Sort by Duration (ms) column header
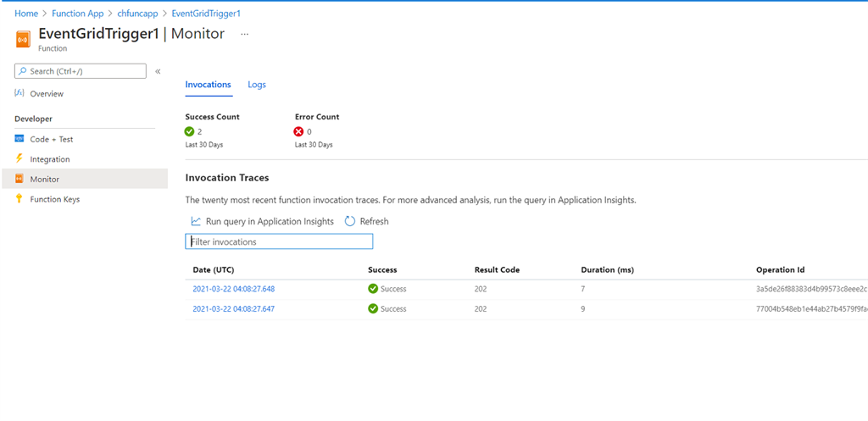 (607, 270)
